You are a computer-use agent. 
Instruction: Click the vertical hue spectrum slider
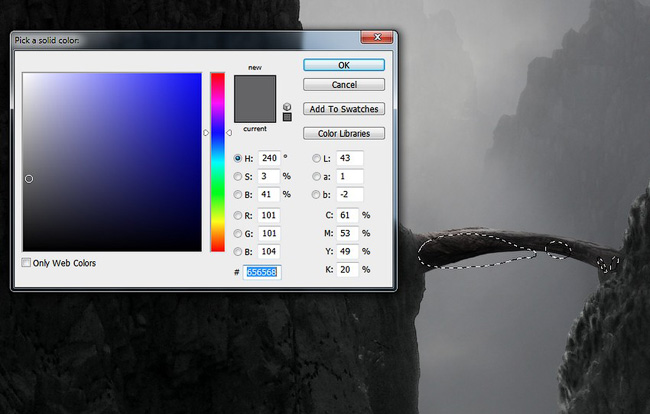pyautogui.click(x=218, y=162)
